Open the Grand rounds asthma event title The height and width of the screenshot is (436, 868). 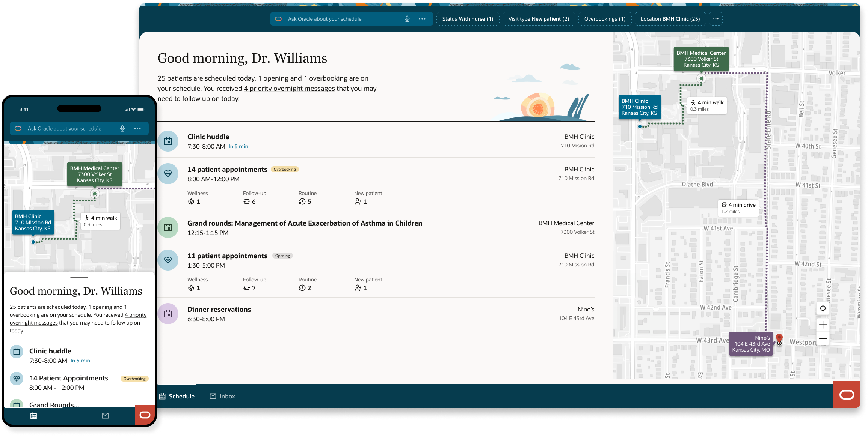pyautogui.click(x=305, y=223)
